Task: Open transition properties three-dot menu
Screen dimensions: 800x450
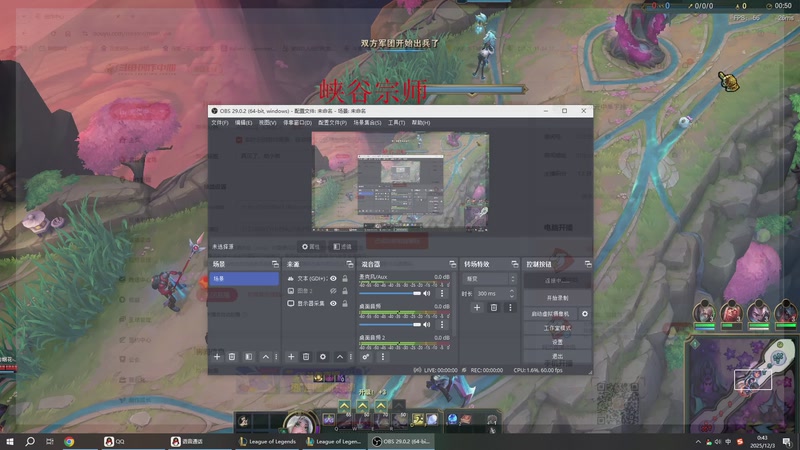Action: (x=510, y=308)
